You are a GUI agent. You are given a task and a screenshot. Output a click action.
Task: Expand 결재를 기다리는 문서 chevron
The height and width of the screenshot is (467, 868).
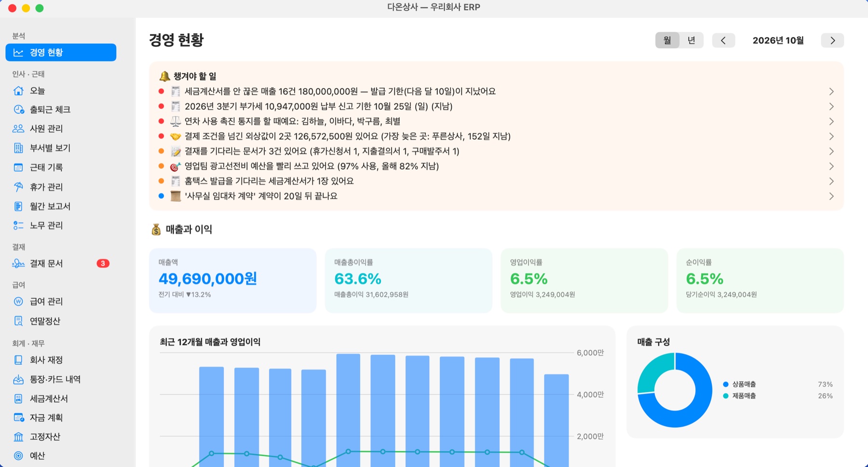(x=831, y=151)
